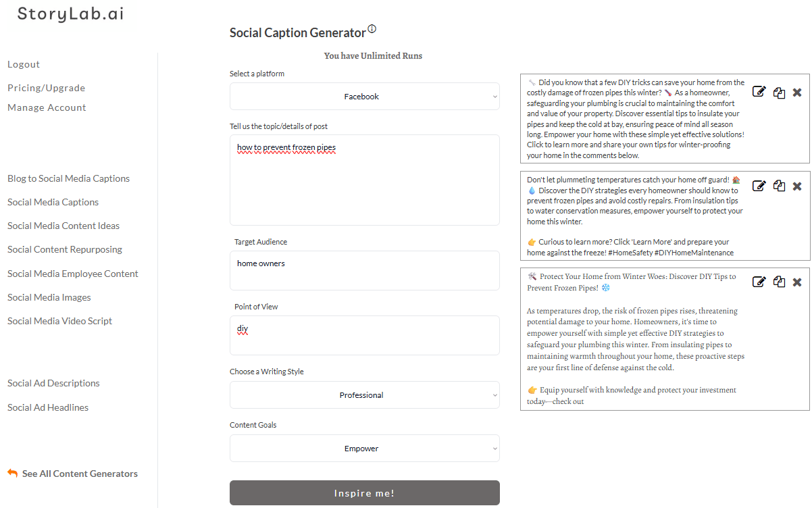Remove the third caption card
The width and height of the screenshot is (812, 508).
797,282
